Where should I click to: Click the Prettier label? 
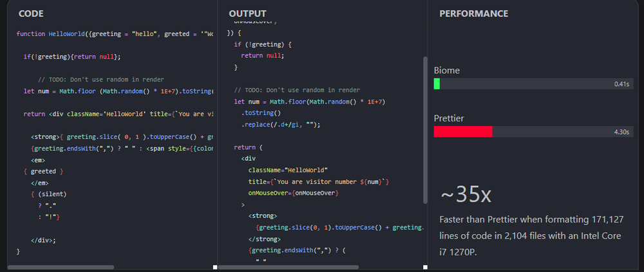click(x=449, y=118)
